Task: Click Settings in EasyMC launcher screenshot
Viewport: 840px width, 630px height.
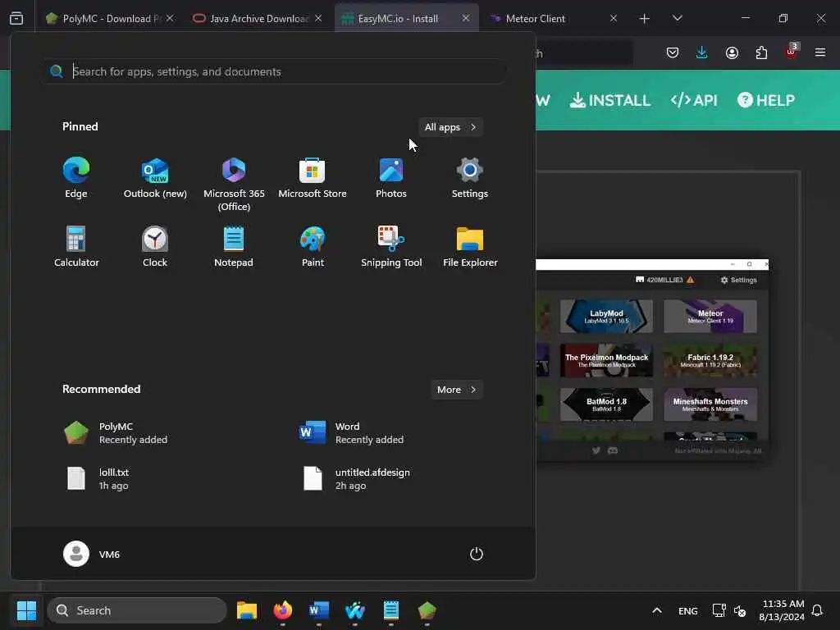Action: click(739, 280)
